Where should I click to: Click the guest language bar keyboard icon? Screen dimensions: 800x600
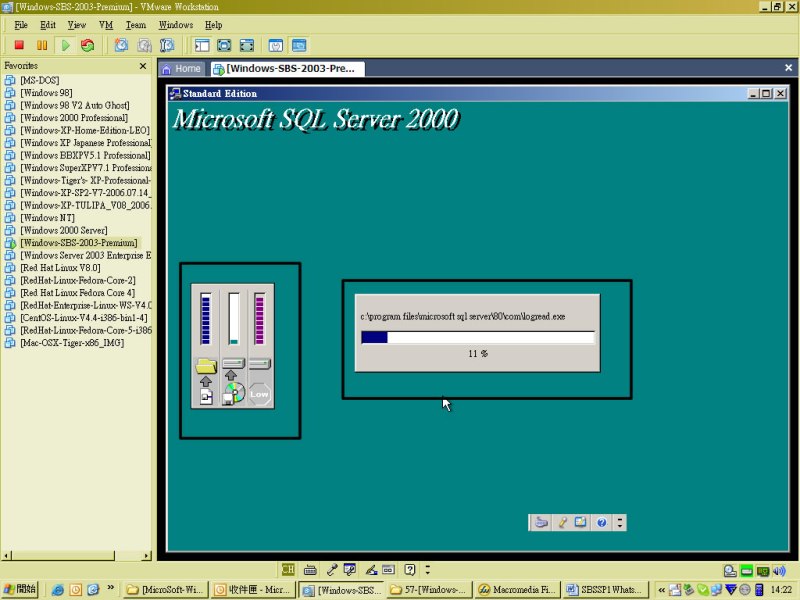coord(541,522)
